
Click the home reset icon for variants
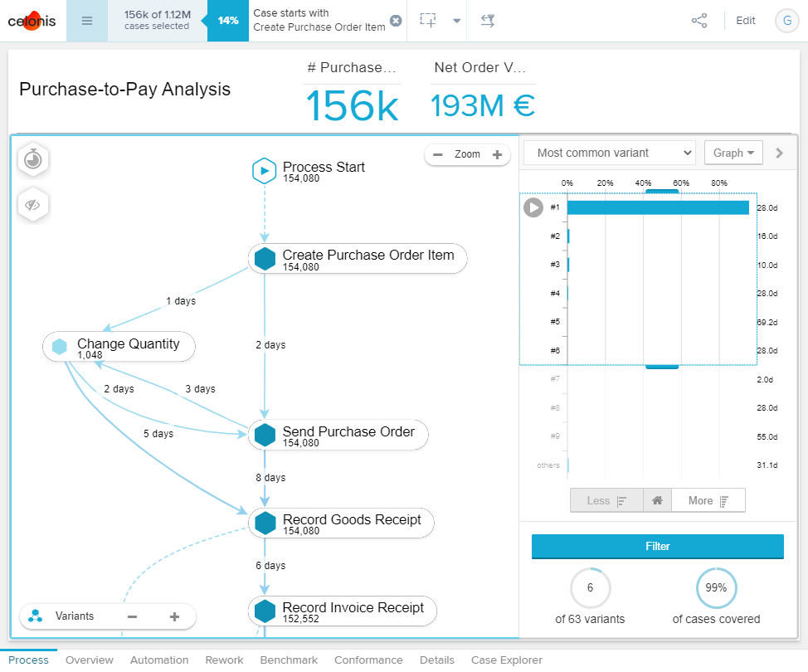(656, 500)
